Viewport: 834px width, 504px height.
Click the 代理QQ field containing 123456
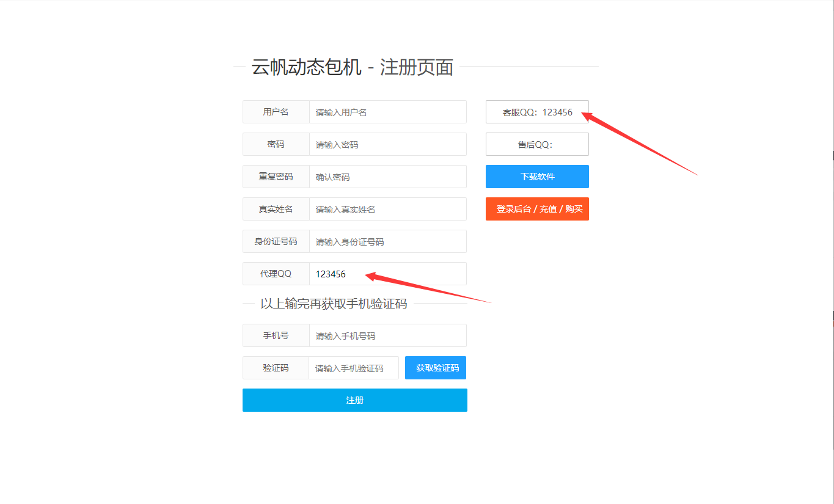388,274
